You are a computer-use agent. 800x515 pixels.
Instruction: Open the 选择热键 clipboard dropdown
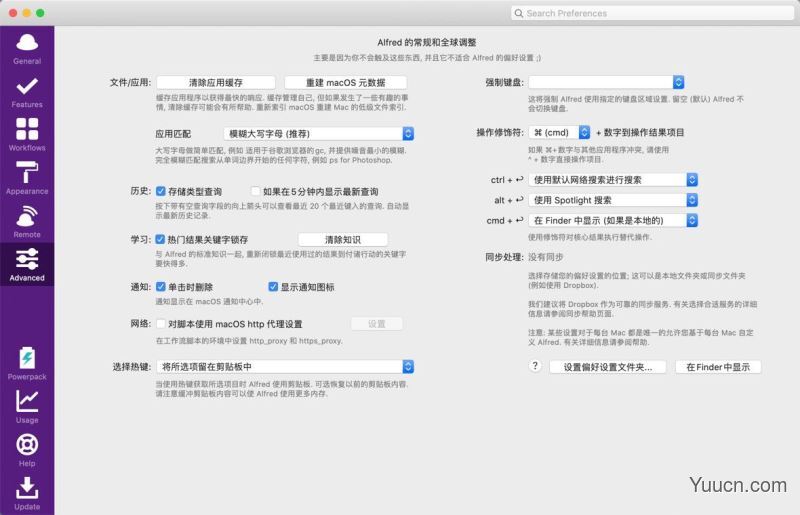285,366
